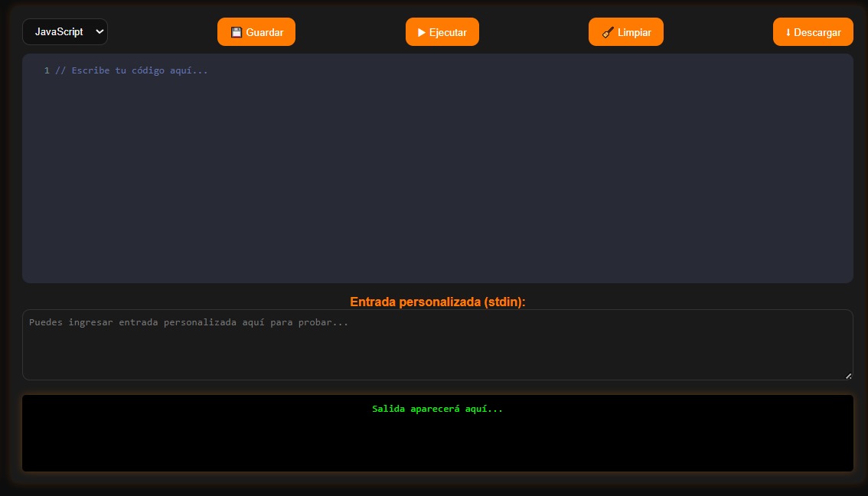The height and width of the screenshot is (496, 868).
Task: Click the floppy disk icon on Guardar
Action: point(237,32)
